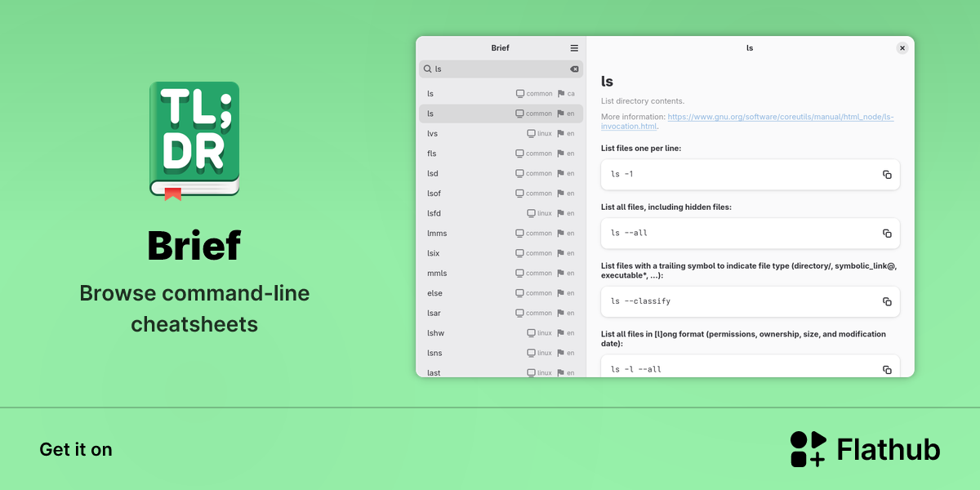Select the 'ls' entry with ca language
The height and width of the screenshot is (490, 980).
click(501, 94)
